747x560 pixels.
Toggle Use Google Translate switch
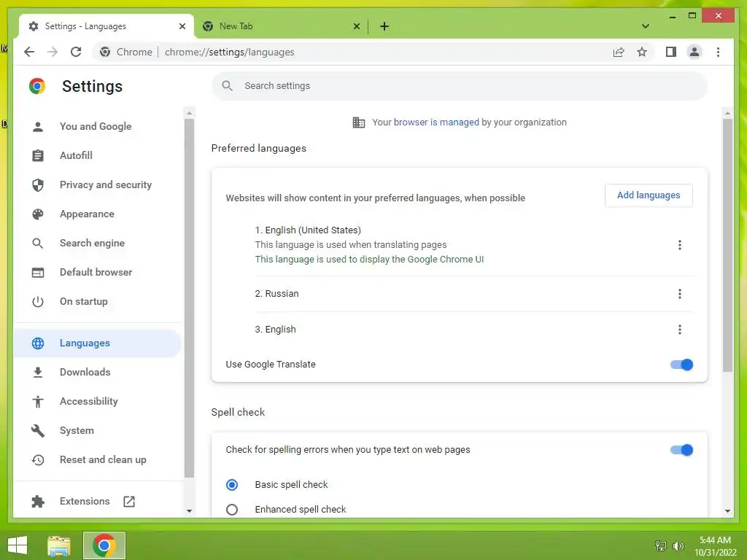[681, 365]
